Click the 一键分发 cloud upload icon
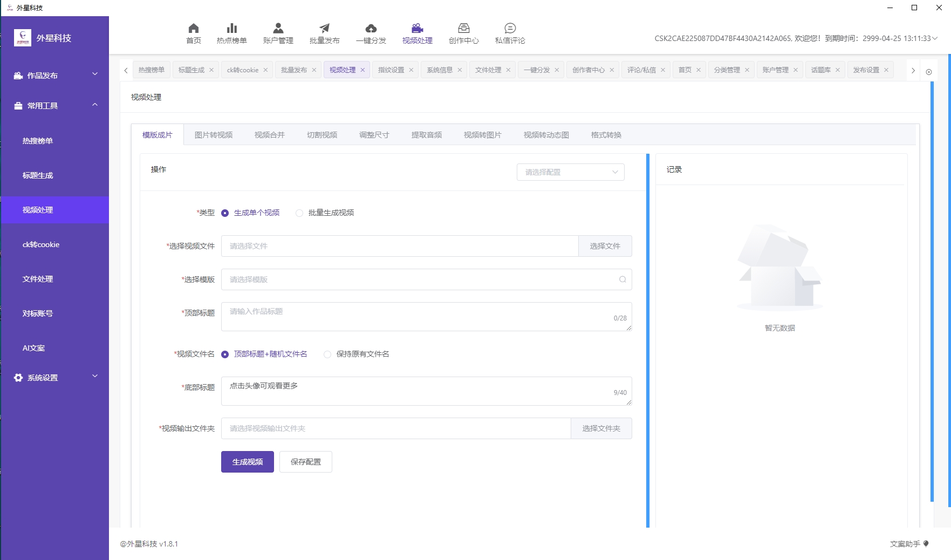 (371, 29)
